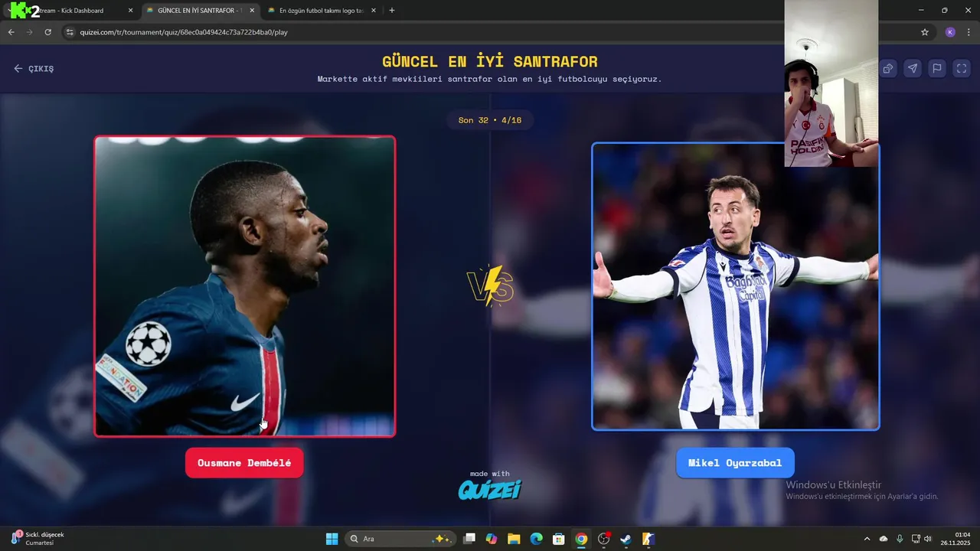Open Steam from the taskbar

(x=626, y=539)
